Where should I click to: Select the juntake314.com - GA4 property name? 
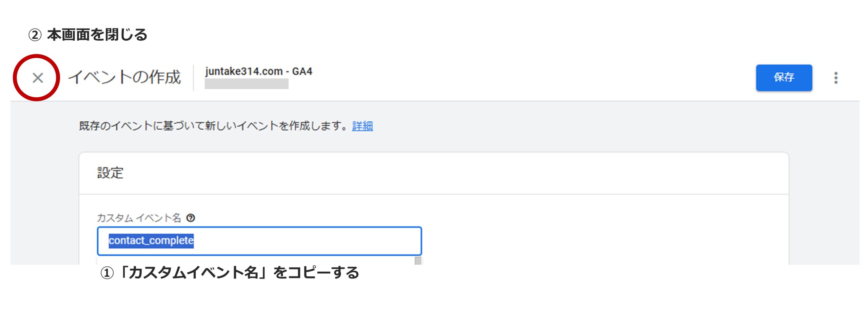[259, 71]
